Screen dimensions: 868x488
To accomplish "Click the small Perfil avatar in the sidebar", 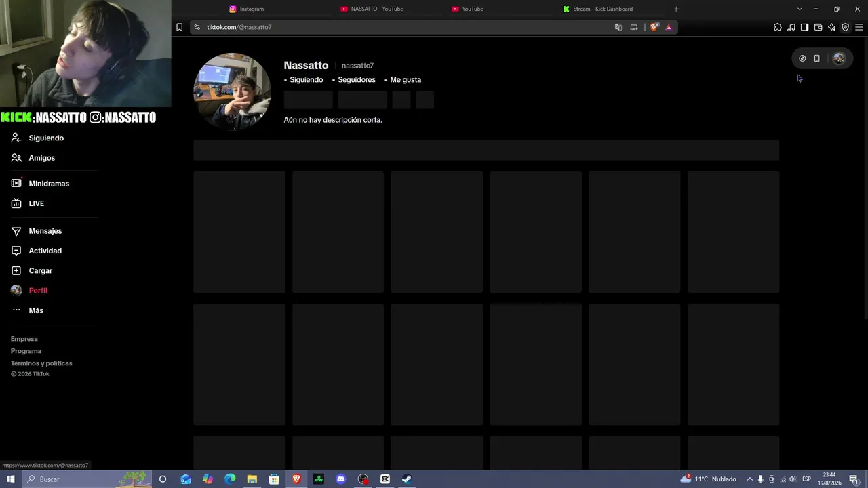I will click(16, 290).
